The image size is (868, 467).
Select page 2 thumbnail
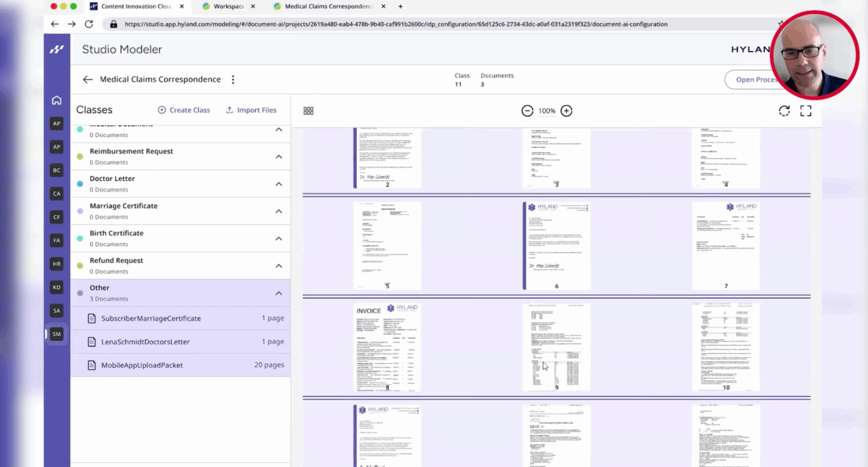387,158
